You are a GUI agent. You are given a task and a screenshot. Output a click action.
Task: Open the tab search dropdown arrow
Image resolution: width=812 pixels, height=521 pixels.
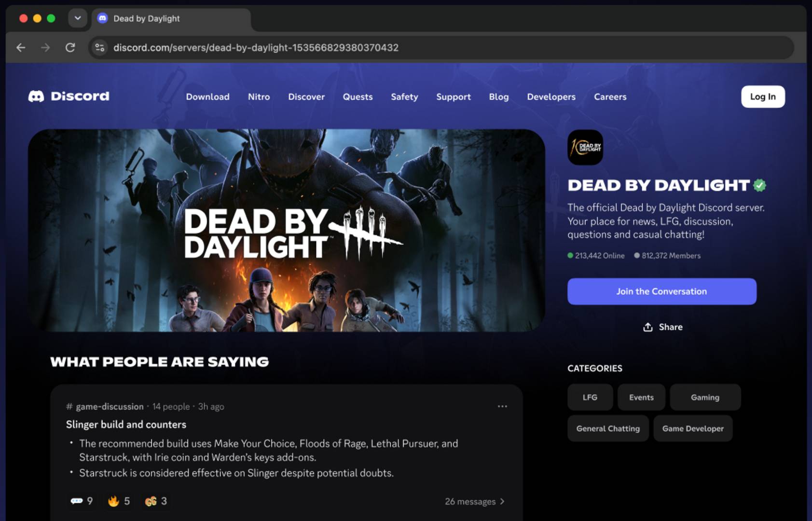pos(78,18)
